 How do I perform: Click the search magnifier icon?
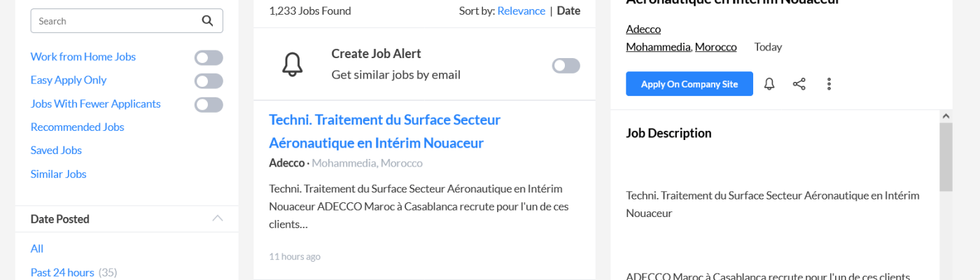pos(207,21)
